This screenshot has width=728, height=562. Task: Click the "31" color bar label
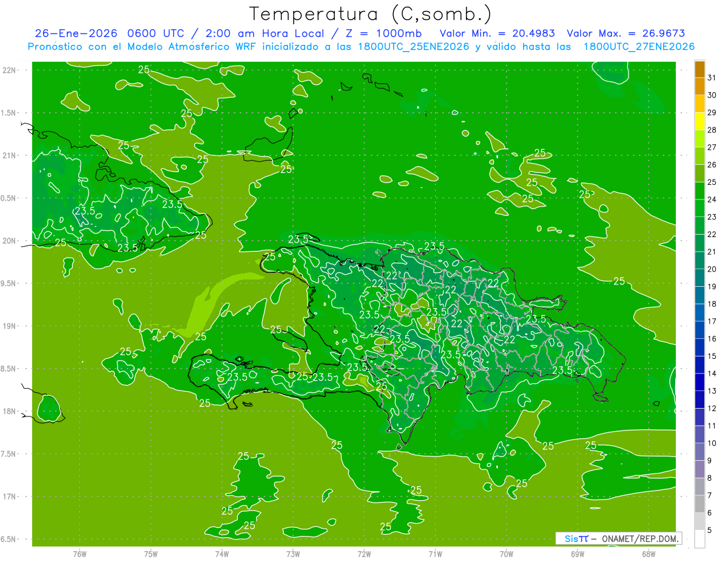pyautogui.click(x=712, y=78)
